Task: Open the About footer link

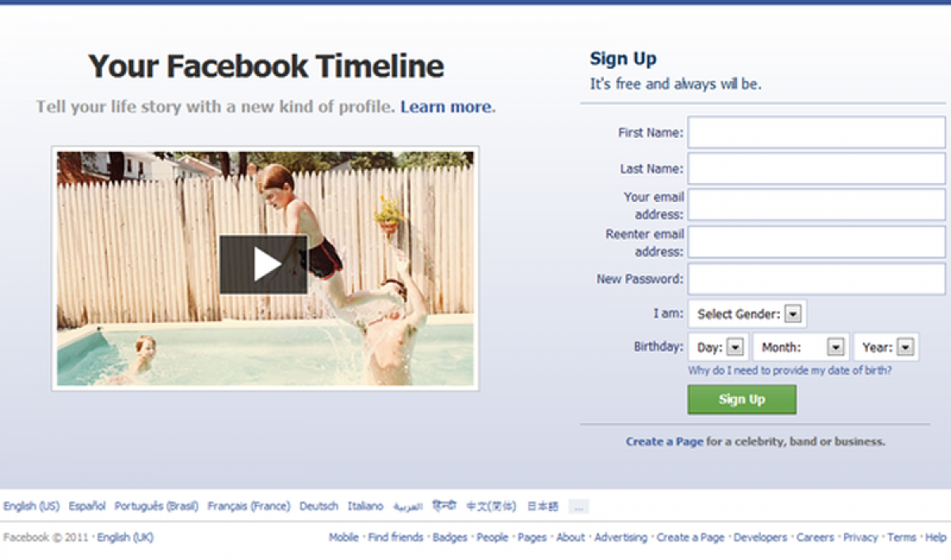Action: tap(571, 537)
